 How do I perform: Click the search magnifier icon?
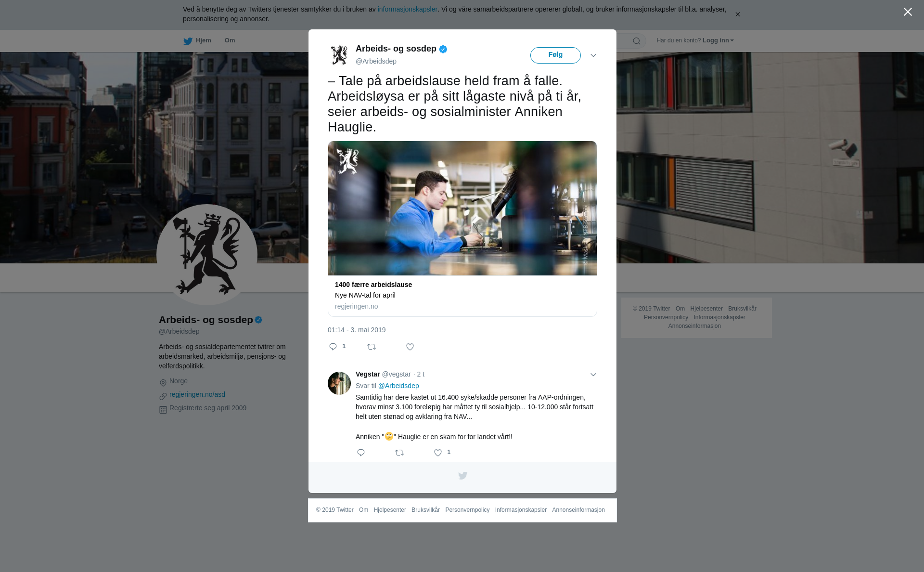(637, 41)
